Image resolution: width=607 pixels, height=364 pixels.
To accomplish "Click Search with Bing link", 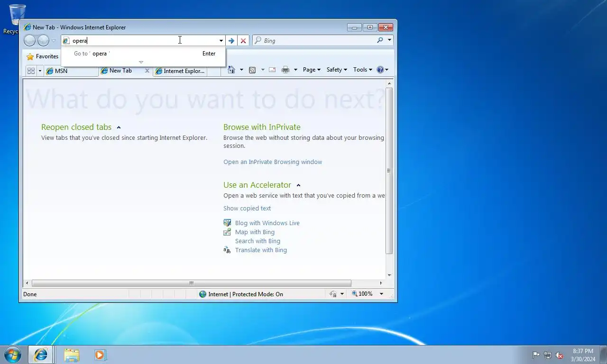I will coord(258,241).
